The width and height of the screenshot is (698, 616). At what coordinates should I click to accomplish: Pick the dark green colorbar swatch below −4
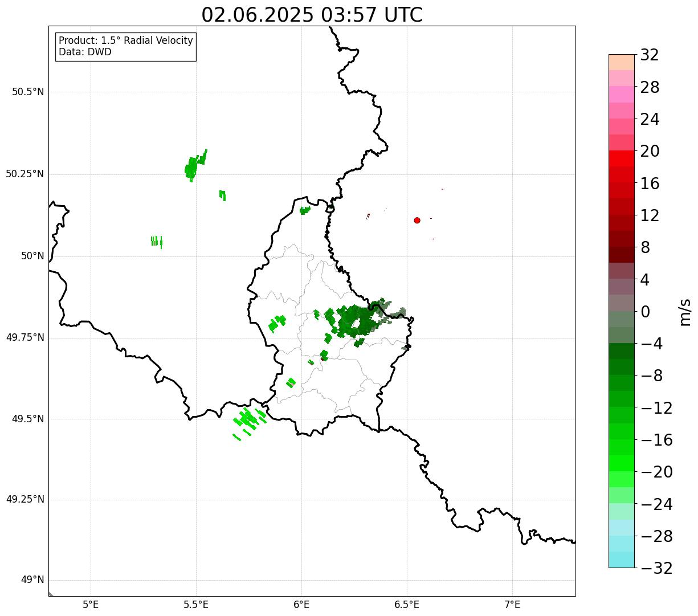(621, 351)
